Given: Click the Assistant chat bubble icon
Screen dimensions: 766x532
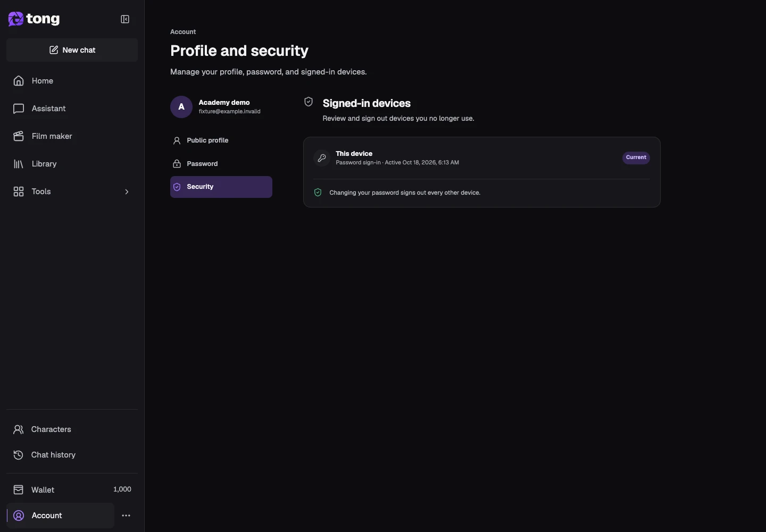Looking at the screenshot, I should 19,109.
